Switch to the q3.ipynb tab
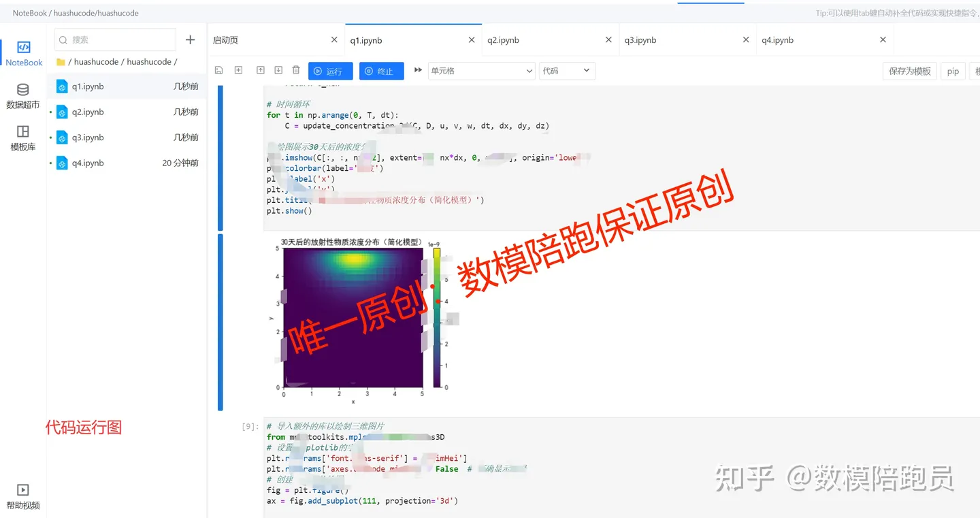 [688, 40]
